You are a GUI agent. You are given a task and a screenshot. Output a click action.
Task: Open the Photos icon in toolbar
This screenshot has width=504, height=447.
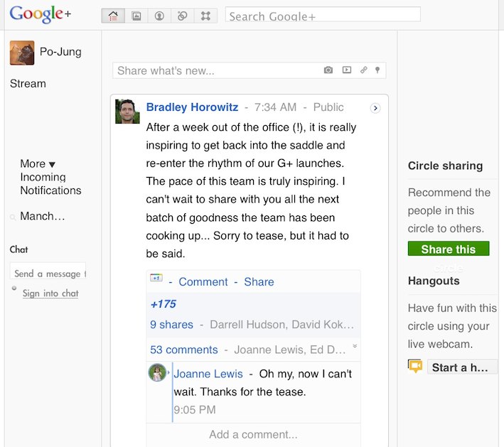click(x=136, y=16)
